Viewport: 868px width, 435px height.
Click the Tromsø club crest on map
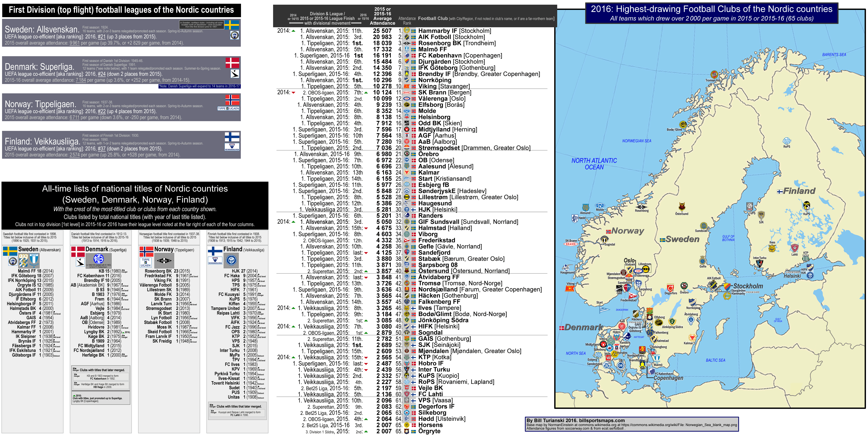click(714, 75)
